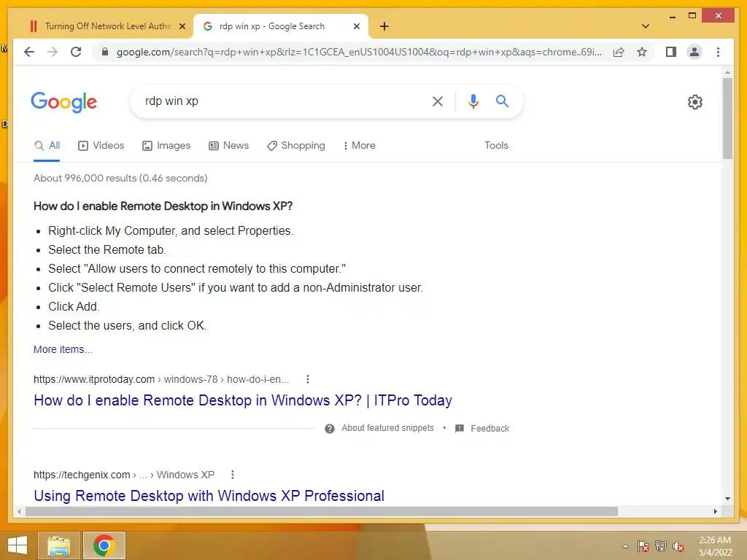Clear the search box with the X

click(438, 101)
